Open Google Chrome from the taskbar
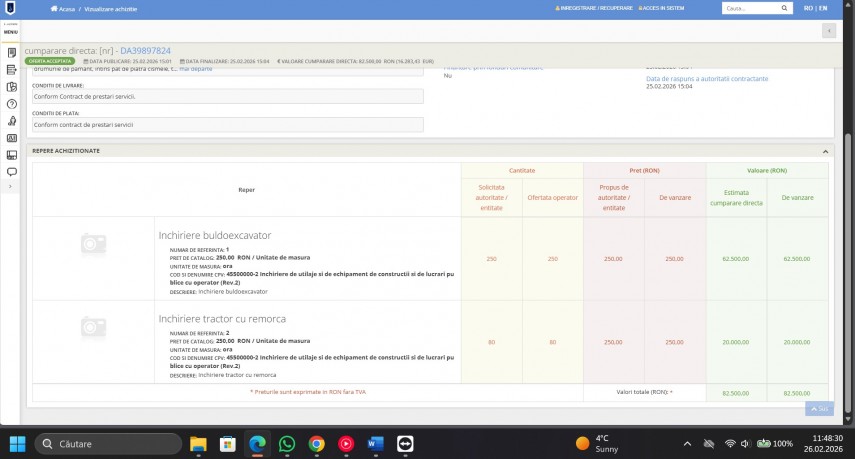Viewport: 855px width, 459px height. point(316,443)
